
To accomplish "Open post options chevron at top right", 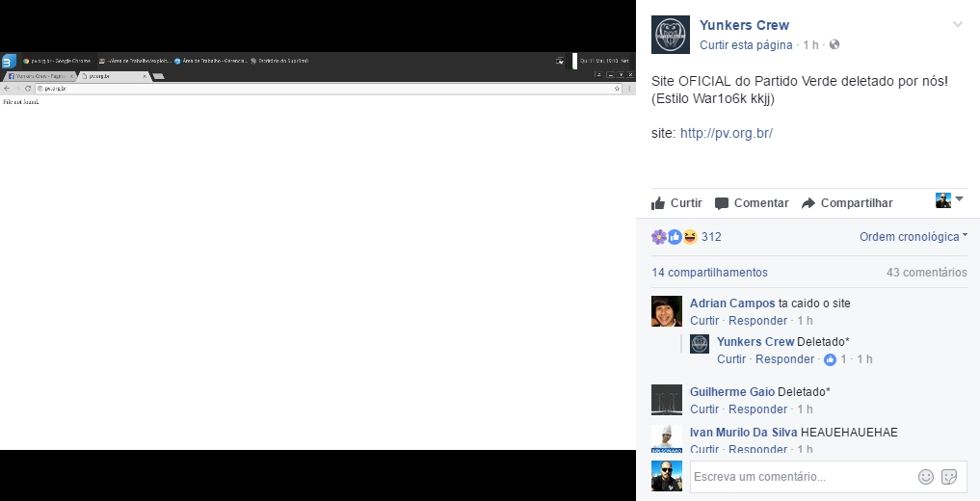I will (x=958, y=25).
